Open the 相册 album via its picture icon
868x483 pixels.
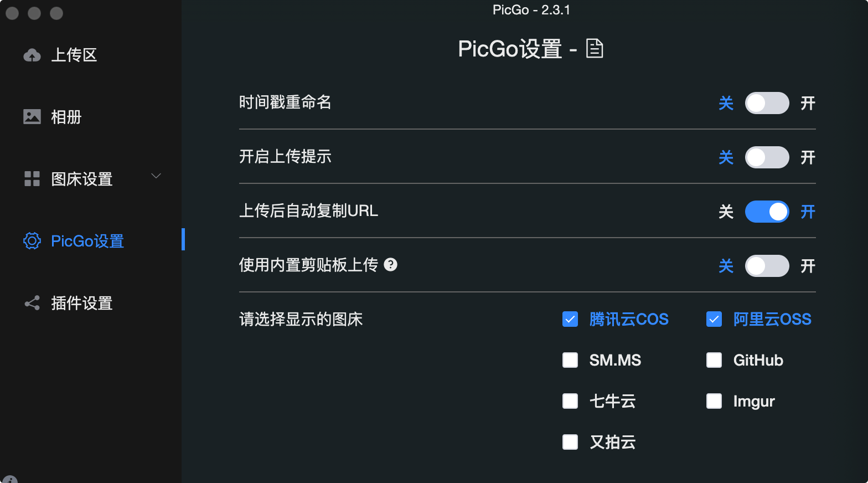(x=33, y=116)
